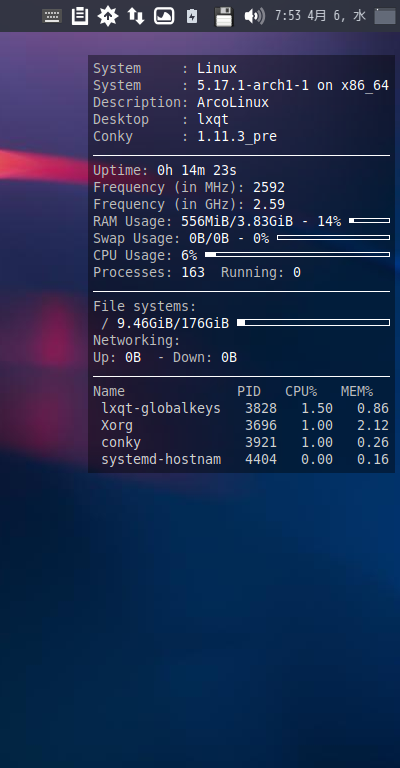
Task: Select the Processes count 163
Action: click(x=193, y=272)
